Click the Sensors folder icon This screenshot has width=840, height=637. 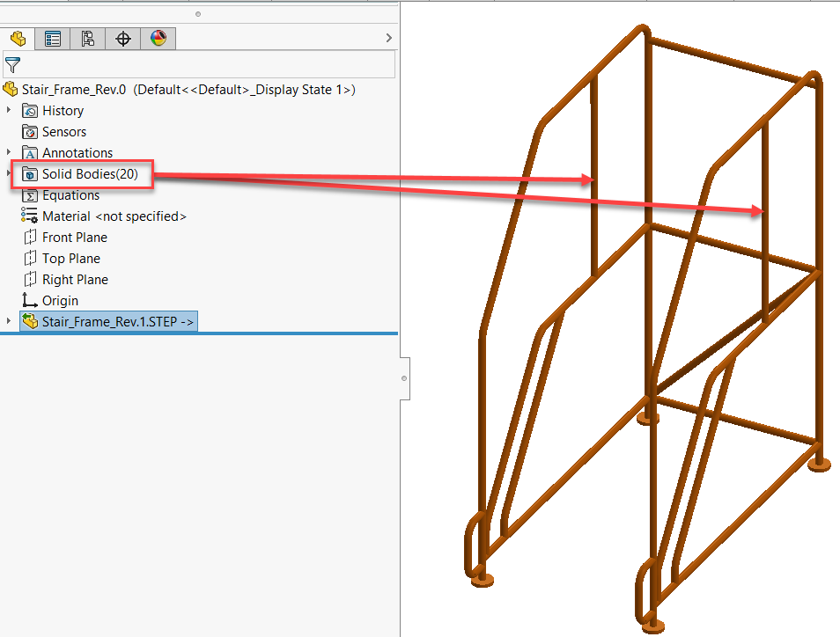[x=30, y=132]
